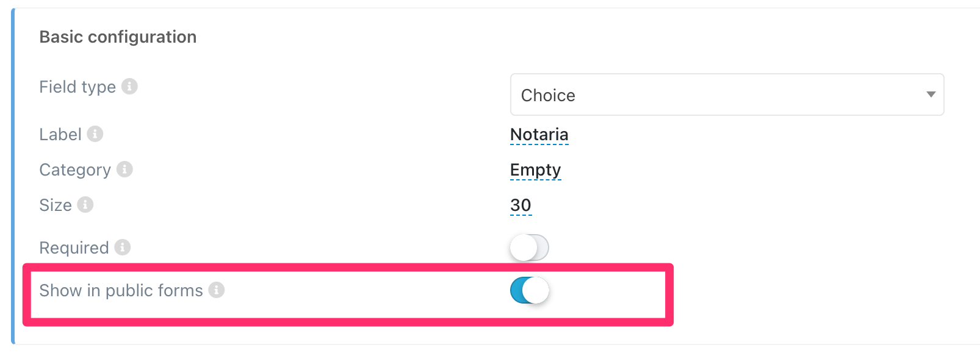
Task: Click info icon next to Field type
Action: click(x=129, y=87)
